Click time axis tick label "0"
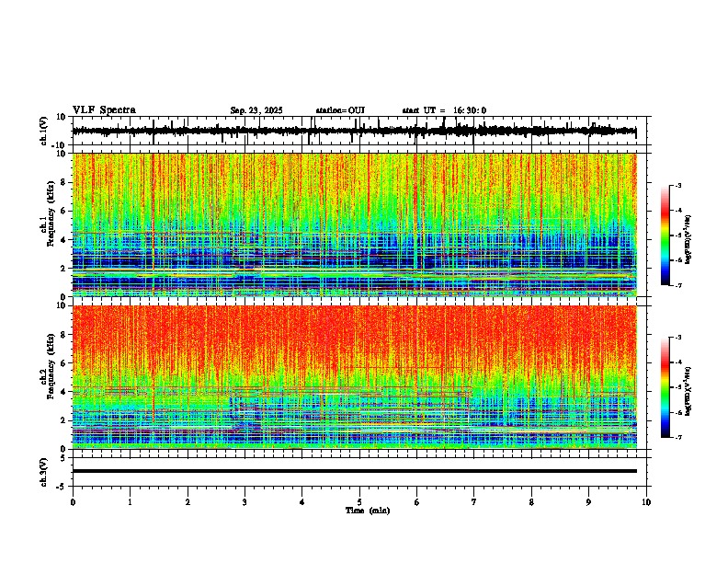The width and height of the screenshot is (728, 563). pos(73,502)
